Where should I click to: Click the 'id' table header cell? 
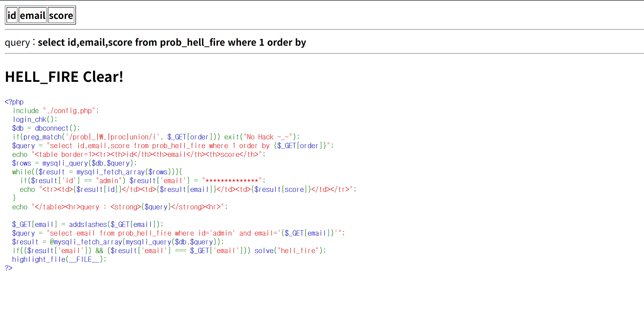[x=12, y=15]
